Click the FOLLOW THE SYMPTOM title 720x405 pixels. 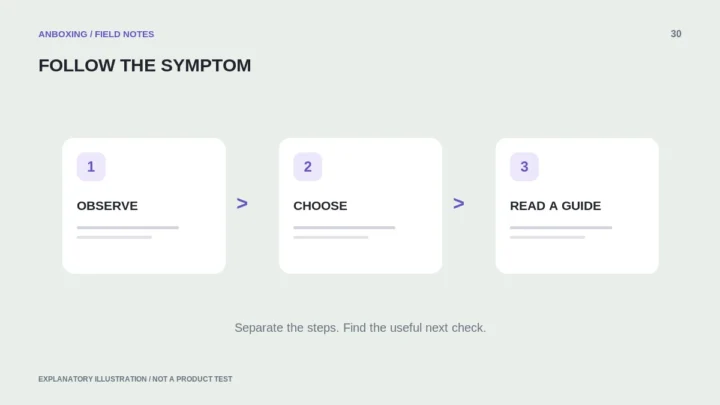tap(145, 65)
